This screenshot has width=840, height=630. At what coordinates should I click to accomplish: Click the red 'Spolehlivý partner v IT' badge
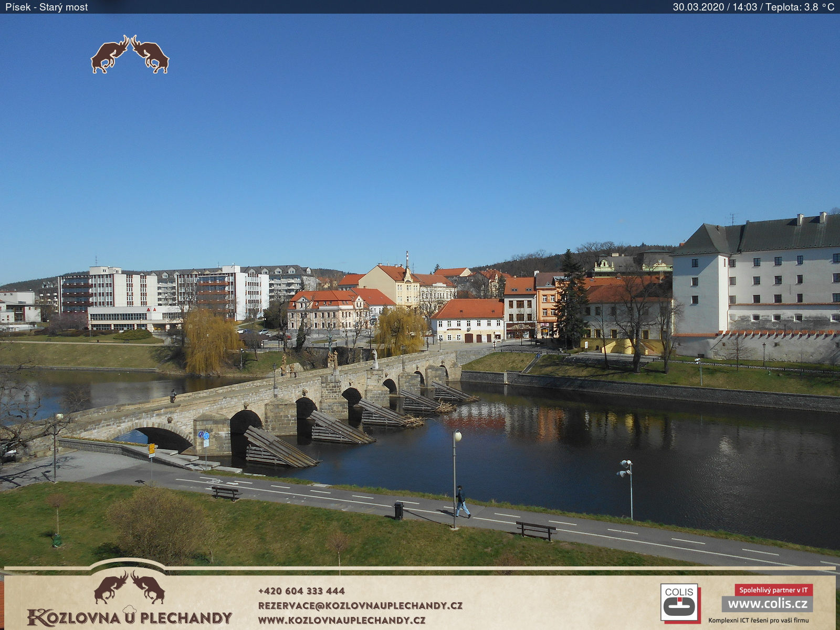point(774,590)
